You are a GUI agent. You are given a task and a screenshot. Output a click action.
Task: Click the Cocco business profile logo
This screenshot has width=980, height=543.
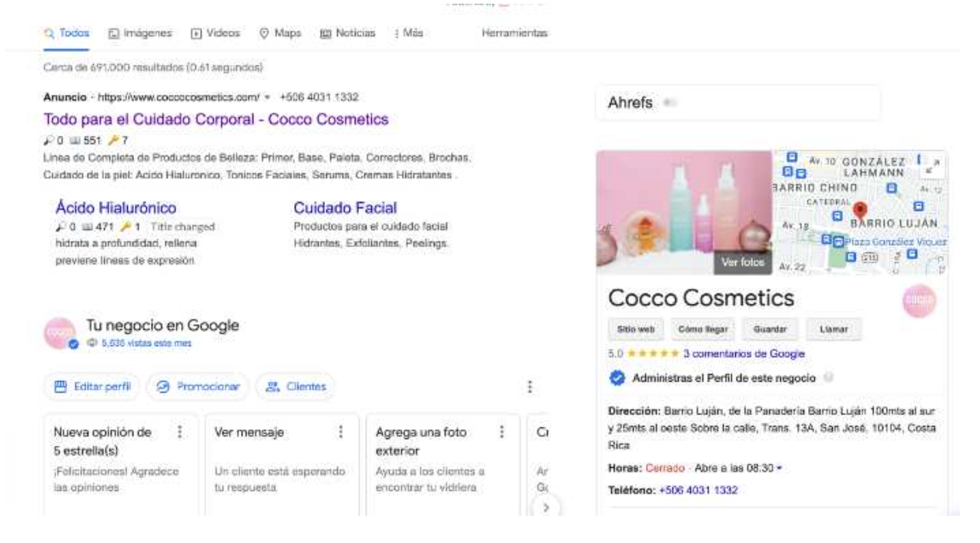point(60,333)
